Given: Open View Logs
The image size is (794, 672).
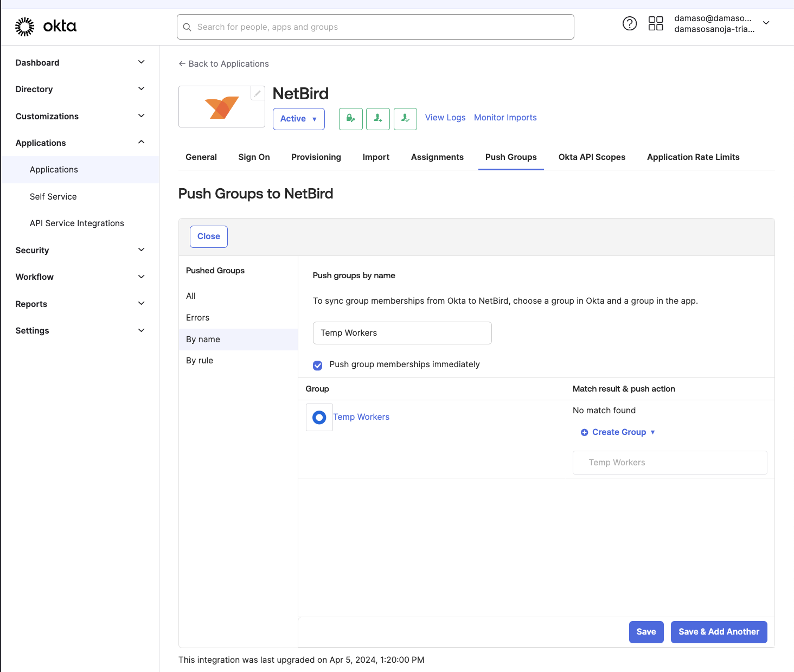Looking at the screenshot, I should tap(445, 117).
